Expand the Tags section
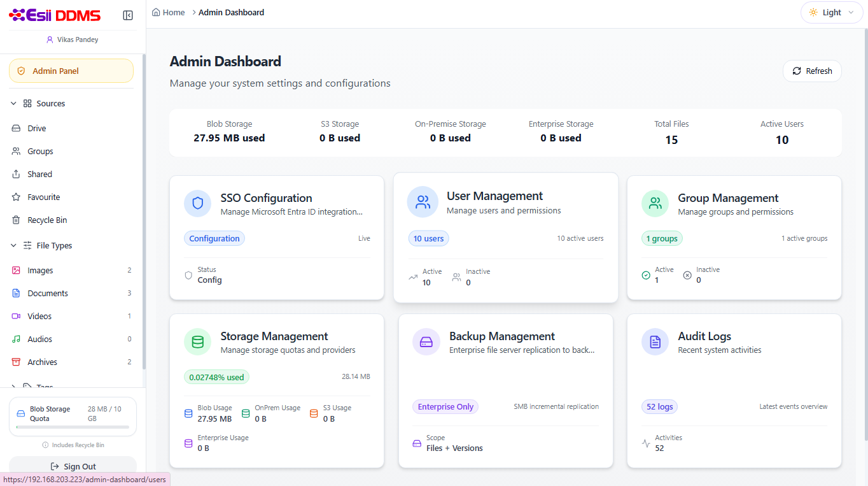The image size is (868, 486). click(13, 386)
